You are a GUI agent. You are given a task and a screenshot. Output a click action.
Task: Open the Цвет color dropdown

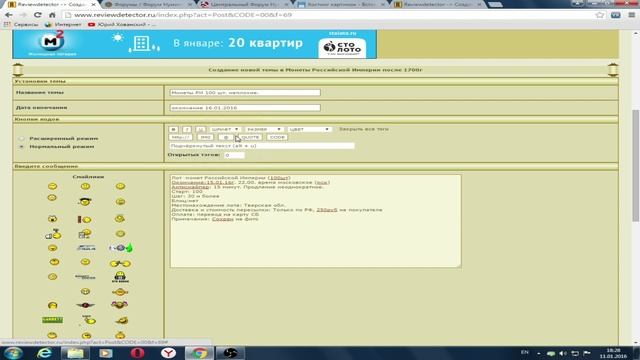309,129
